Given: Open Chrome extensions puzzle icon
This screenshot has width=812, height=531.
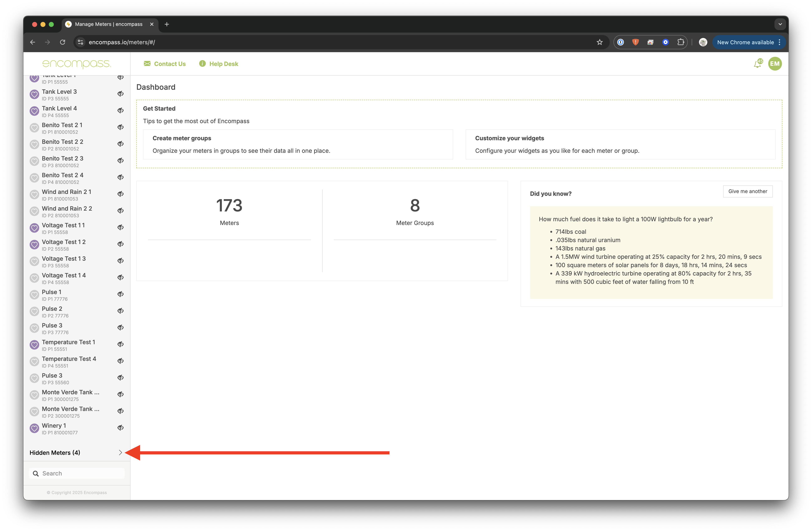Looking at the screenshot, I should pos(681,42).
